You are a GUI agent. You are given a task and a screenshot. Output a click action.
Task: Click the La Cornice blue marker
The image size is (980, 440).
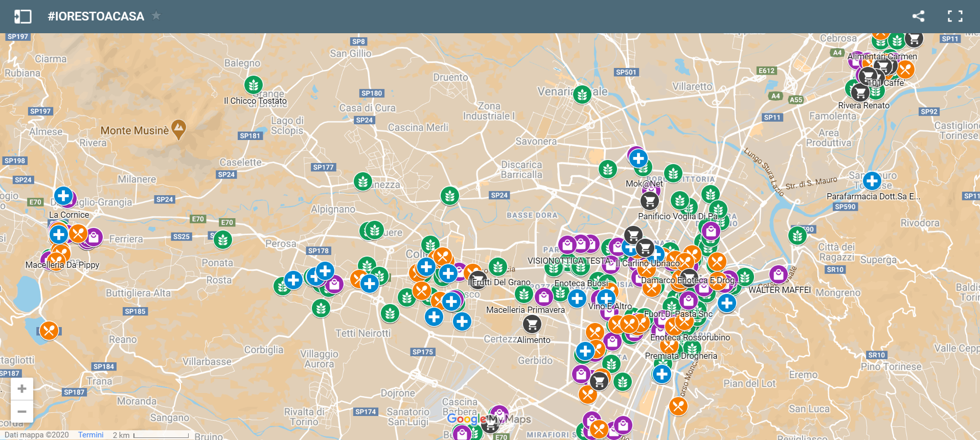(x=63, y=196)
